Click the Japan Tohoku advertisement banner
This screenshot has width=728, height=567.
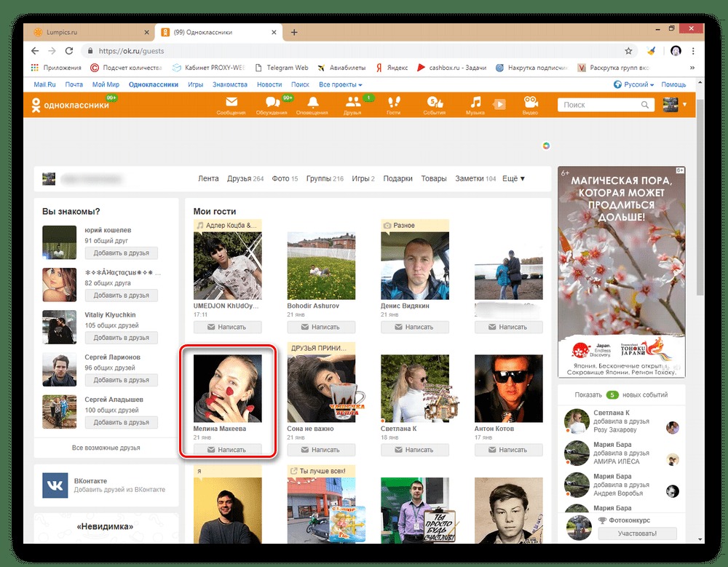click(x=621, y=272)
